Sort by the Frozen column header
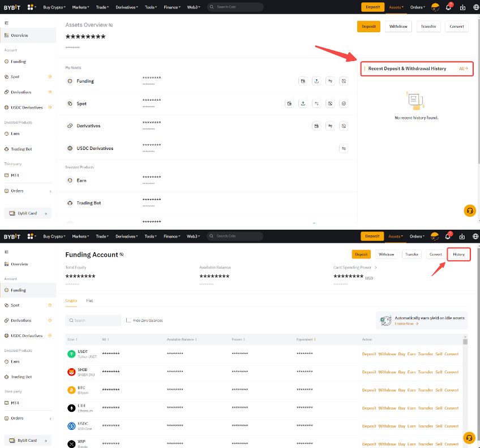Screen dimensions: 480x448 (x=238, y=339)
